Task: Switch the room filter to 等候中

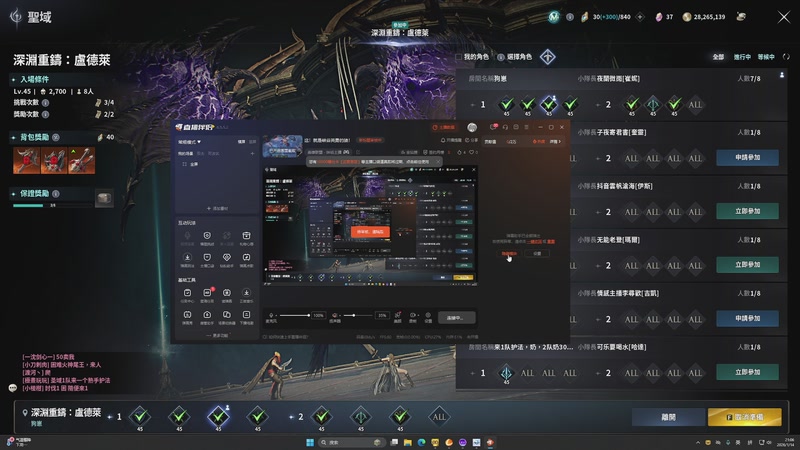Action: (766, 57)
